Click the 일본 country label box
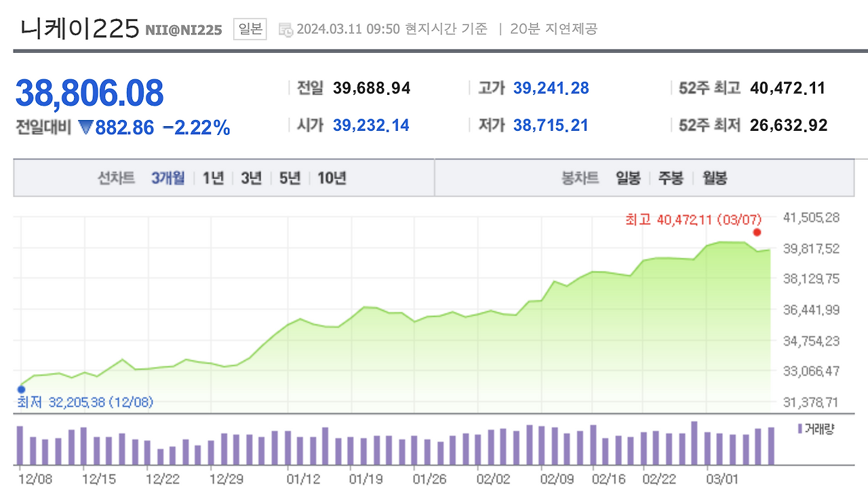Screen dimensions: 868x503 click(x=248, y=29)
